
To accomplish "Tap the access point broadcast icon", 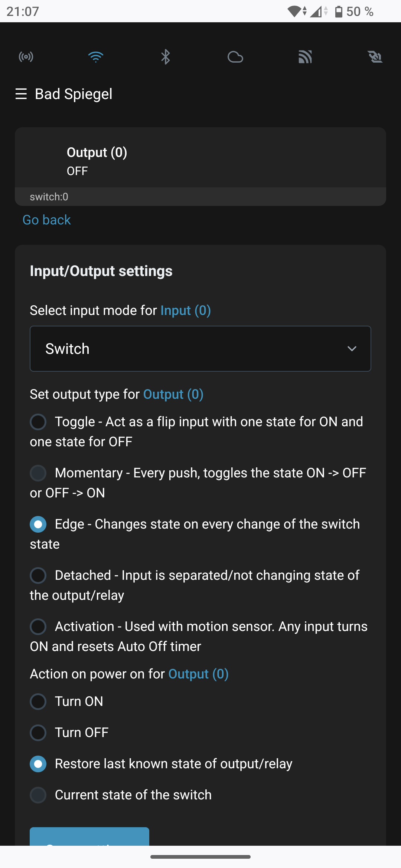I will coord(26,57).
